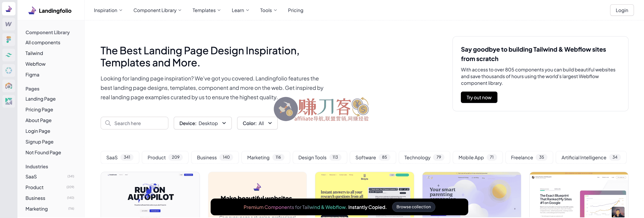Open the Inspiration menu
The image size is (644, 218).
coord(108,10)
